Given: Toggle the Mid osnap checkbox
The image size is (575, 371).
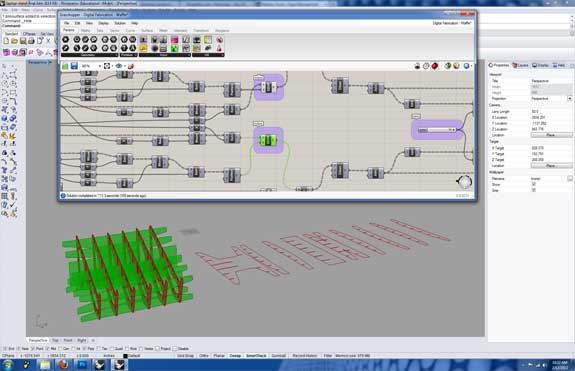Looking at the screenshot, I should [48, 349].
